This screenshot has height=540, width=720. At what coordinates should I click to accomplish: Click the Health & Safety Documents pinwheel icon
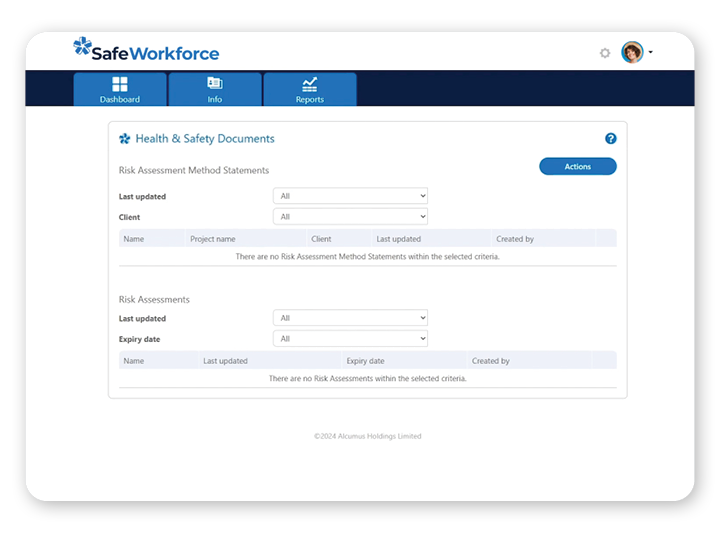pyautogui.click(x=125, y=139)
